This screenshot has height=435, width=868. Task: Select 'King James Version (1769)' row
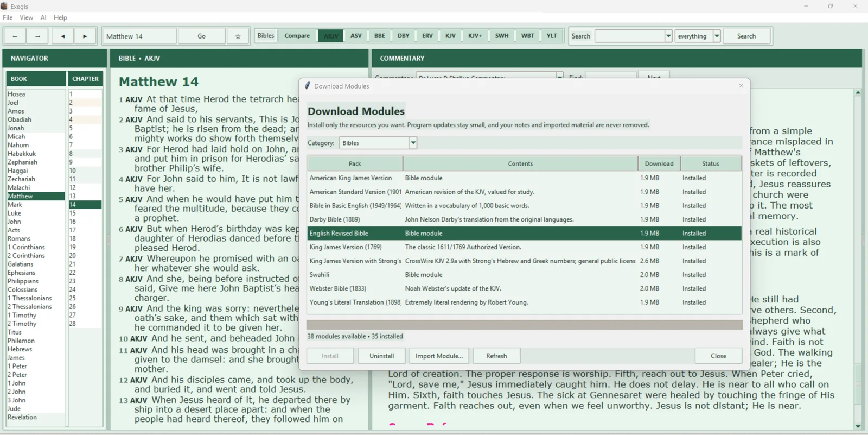pyautogui.click(x=524, y=247)
